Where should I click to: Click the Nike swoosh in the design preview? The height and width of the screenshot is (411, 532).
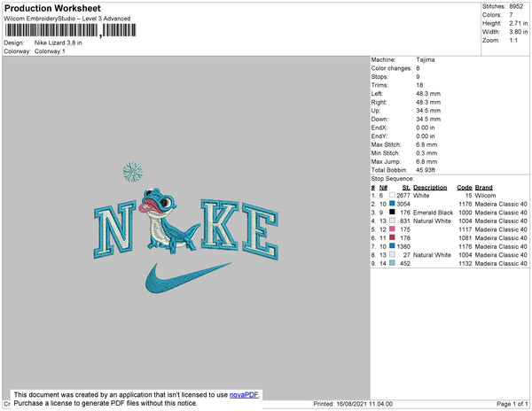pyautogui.click(x=188, y=278)
